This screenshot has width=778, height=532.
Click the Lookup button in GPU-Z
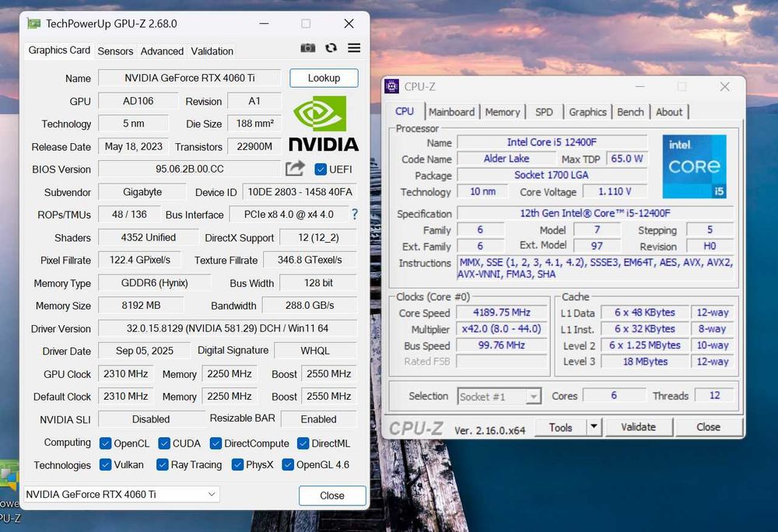[324, 78]
